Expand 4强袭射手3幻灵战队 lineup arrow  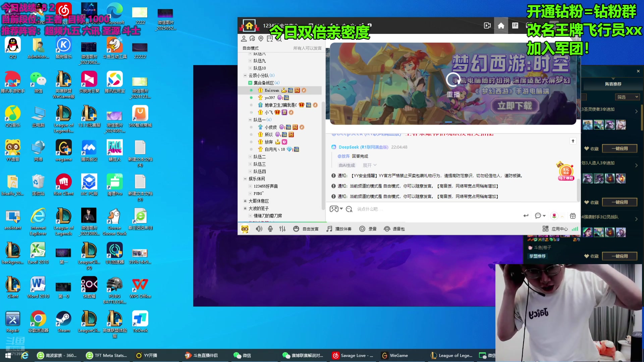tap(636, 219)
